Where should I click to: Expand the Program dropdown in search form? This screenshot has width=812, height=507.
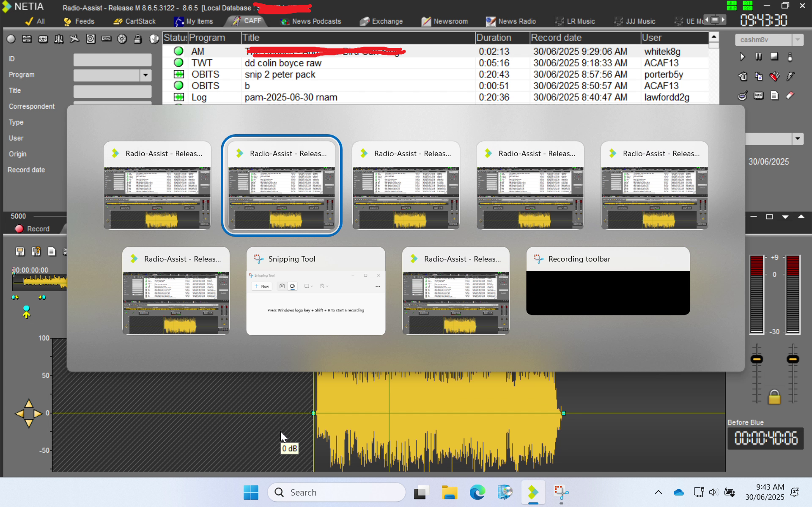click(145, 75)
